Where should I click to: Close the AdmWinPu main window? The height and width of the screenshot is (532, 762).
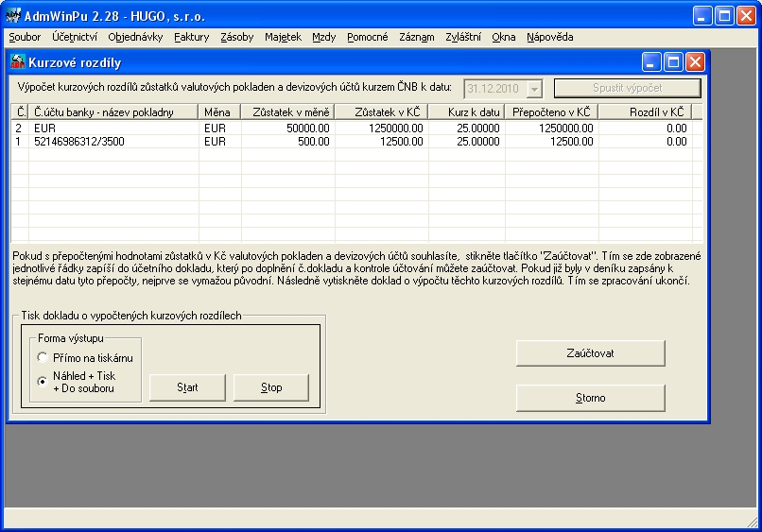[x=746, y=16]
